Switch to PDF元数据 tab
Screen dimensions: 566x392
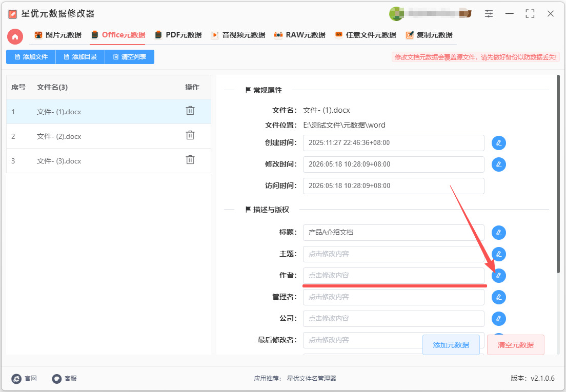pos(178,35)
